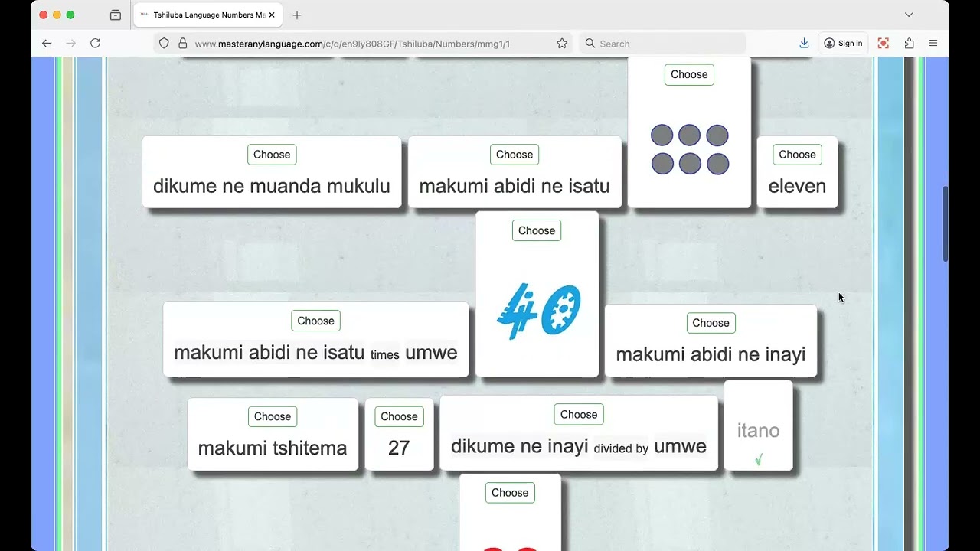Click the blue 40 number graphic

click(x=539, y=310)
